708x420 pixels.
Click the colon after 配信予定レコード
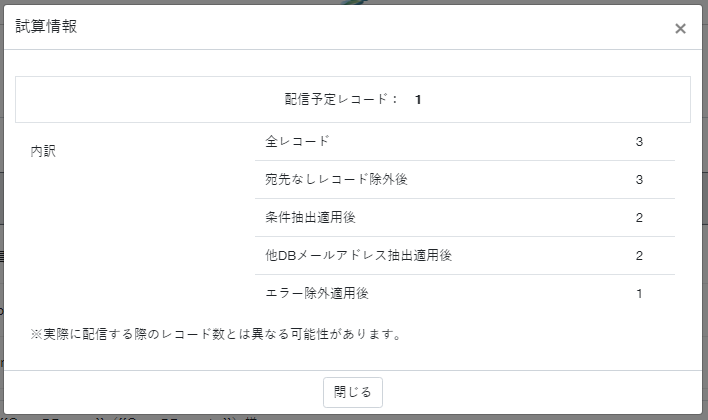point(395,99)
